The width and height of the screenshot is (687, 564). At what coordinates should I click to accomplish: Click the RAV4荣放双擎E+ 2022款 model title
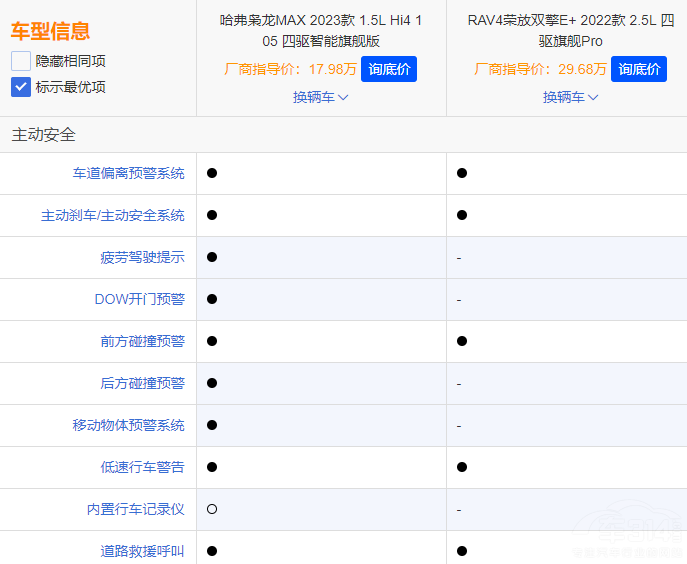pos(570,30)
